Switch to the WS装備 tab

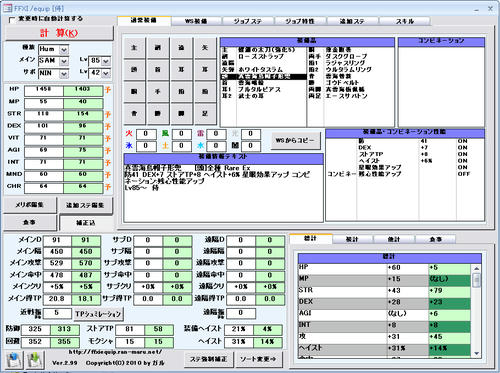pos(196,21)
